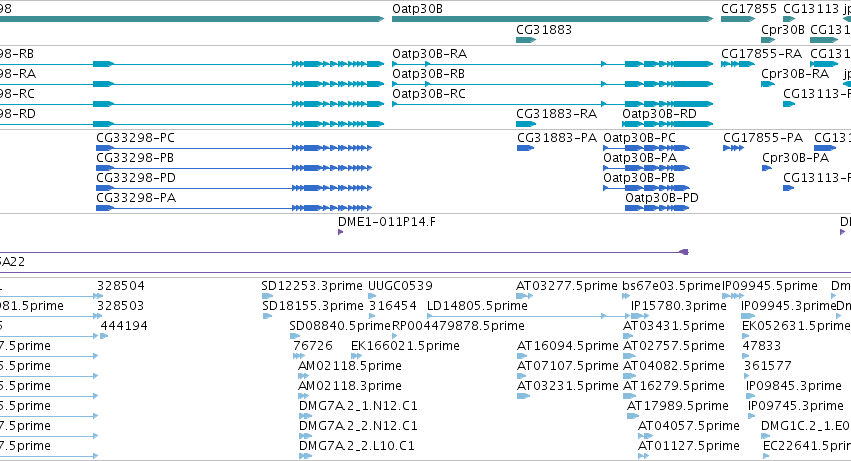The height and width of the screenshot is (461, 851).
Task: Select the IP09945.5prime EST label
Action: tap(770, 286)
